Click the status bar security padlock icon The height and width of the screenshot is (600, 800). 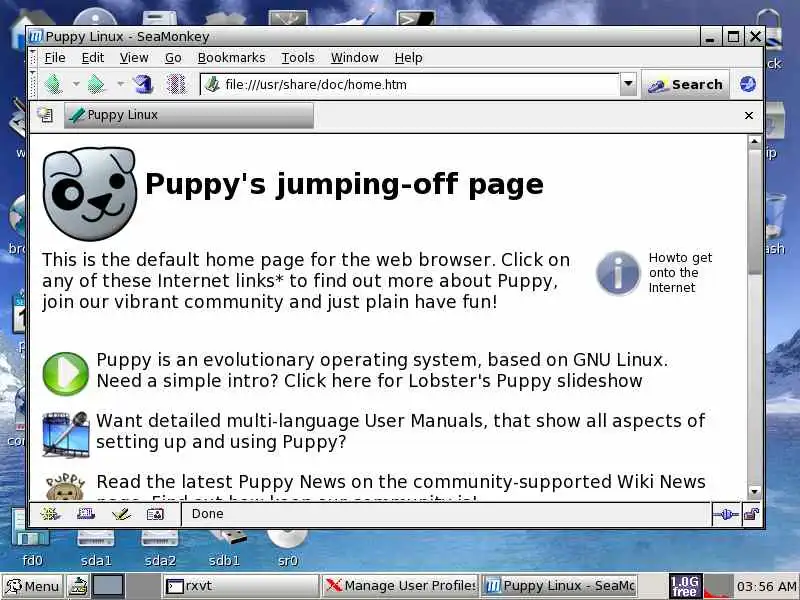pyautogui.click(x=751, y=514)
